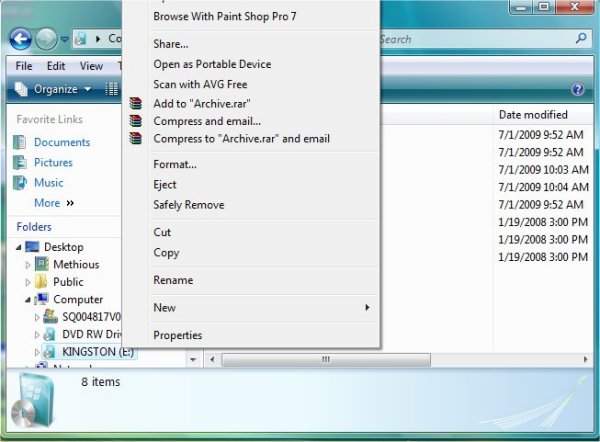Open the recent pages dropdown arrow
The width and height of the screenshot is (600, 442).
65,39
